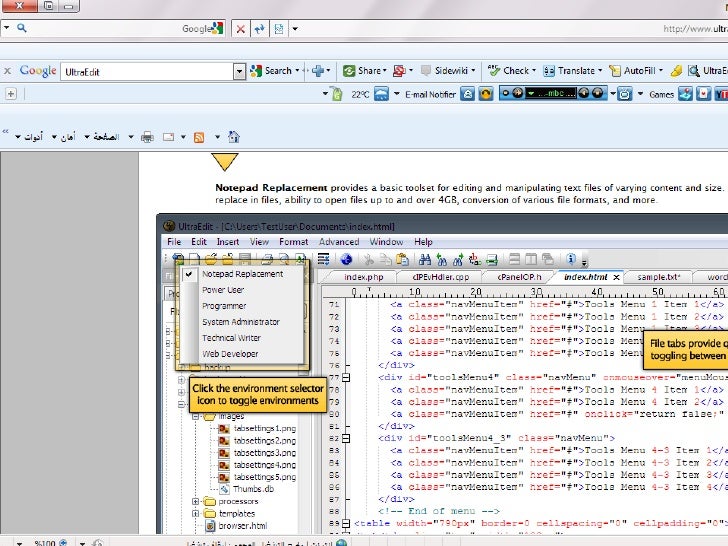The width and height of the screenshot is (728, 546).
Task: Click the Translate button
Action: coord(569,71)
